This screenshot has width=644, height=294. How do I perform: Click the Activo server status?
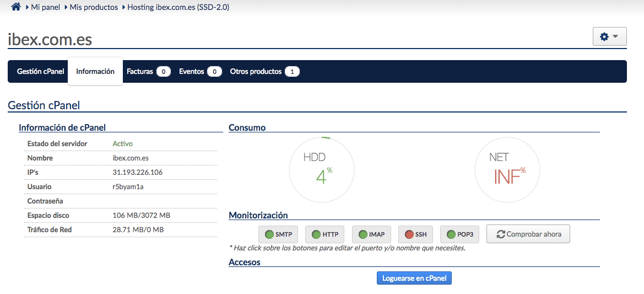pyautogui.click(x=122, y=143)
